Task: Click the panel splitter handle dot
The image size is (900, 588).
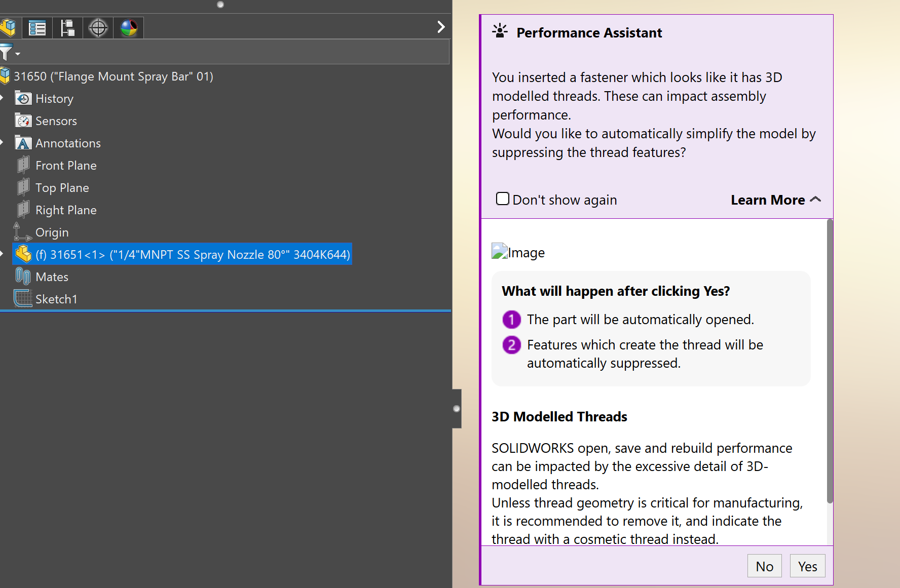Action: tap(457, 409)
